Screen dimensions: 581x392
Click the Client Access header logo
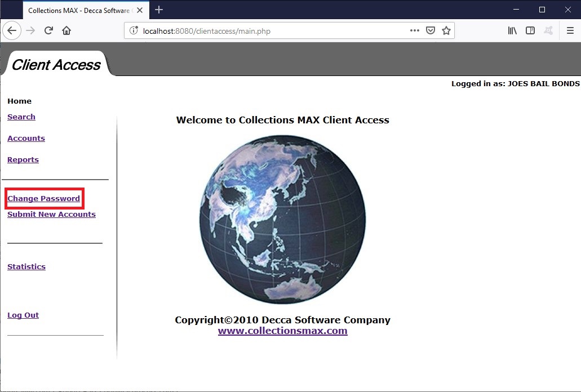pyautogui.click(x=56, y=64)
